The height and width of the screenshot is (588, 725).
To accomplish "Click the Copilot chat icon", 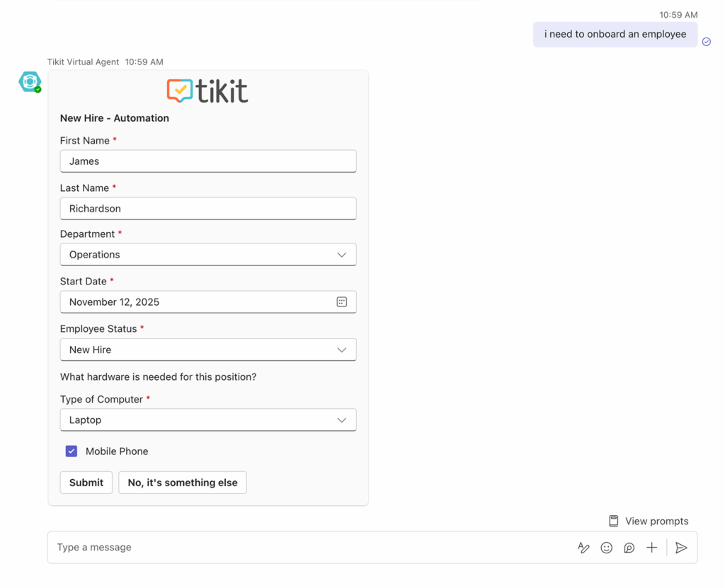I will point(629,547).
